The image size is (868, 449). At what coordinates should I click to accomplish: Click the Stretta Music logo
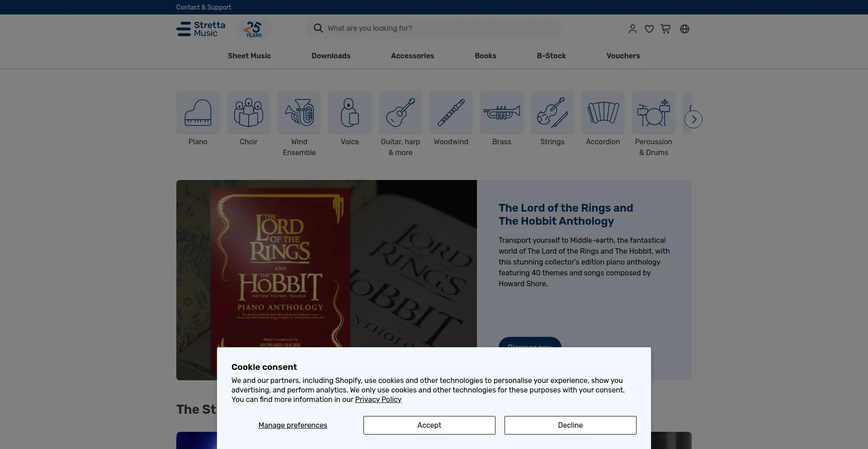point(201,29)
